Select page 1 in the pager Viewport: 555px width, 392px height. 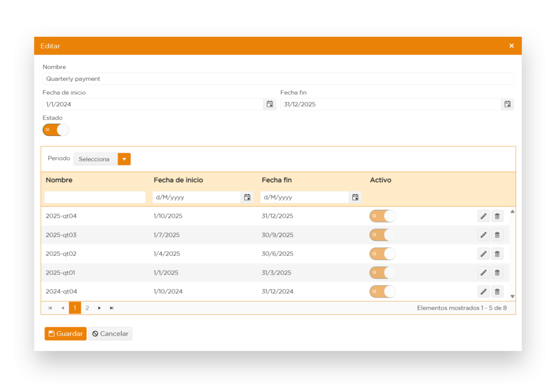75,308
